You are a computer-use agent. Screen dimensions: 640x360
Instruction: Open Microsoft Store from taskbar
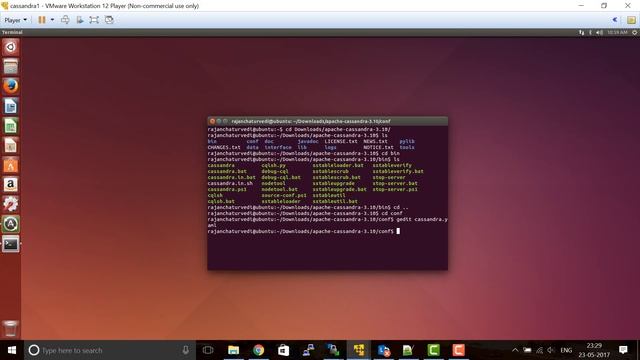point(283,350)
